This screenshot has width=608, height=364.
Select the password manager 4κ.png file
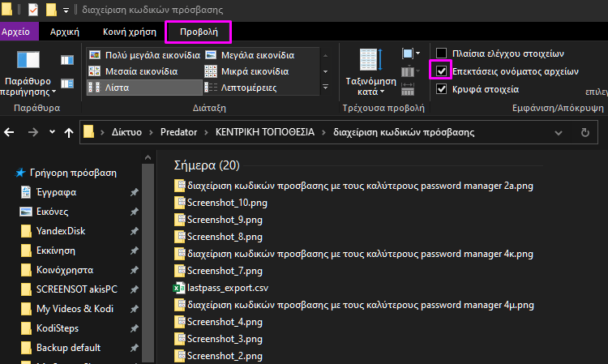(x=353, y=254)
